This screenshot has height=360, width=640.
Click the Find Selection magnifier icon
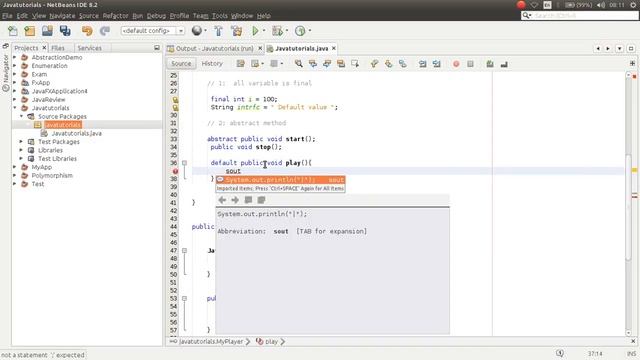(x=299, y=64)
